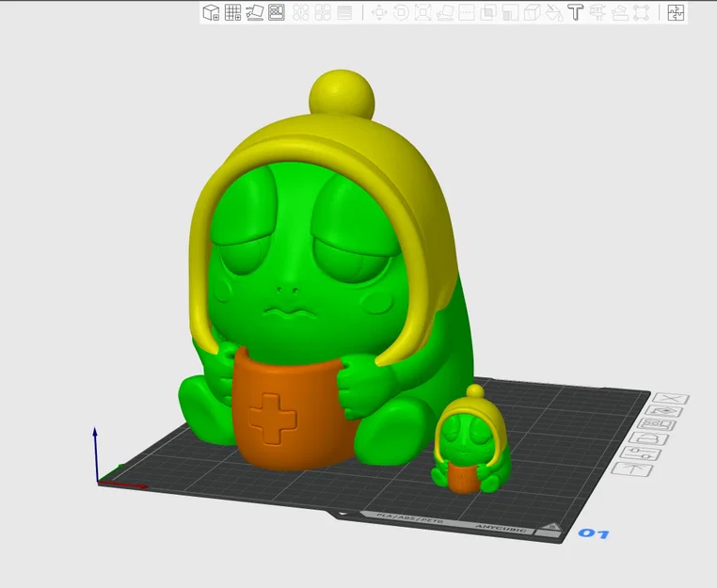Screen dimensions: 717x588
Task: Remove the plate with X icon
Action: pyautogui.click(x=670, y=399)
